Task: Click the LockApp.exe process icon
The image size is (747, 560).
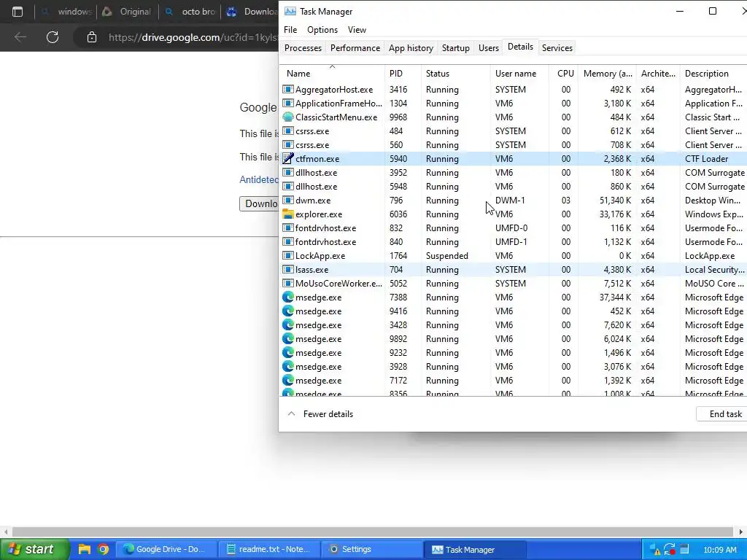Action: 287,256
